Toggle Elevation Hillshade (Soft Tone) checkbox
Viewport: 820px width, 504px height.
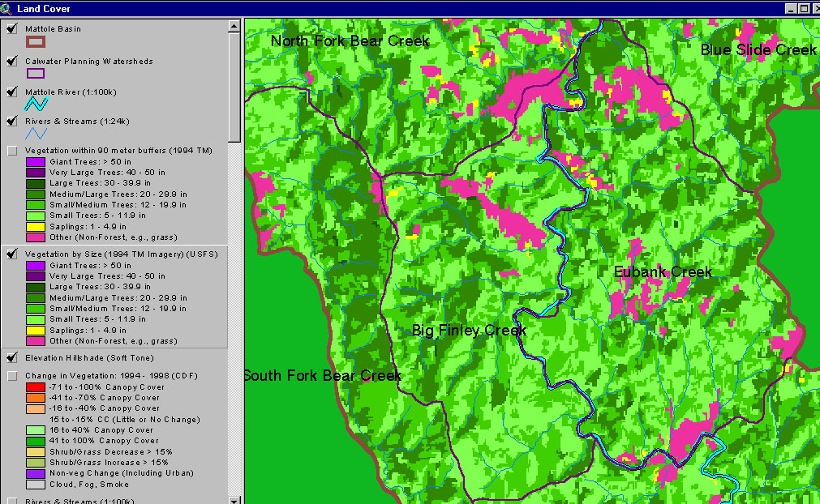tap(12, 358)
